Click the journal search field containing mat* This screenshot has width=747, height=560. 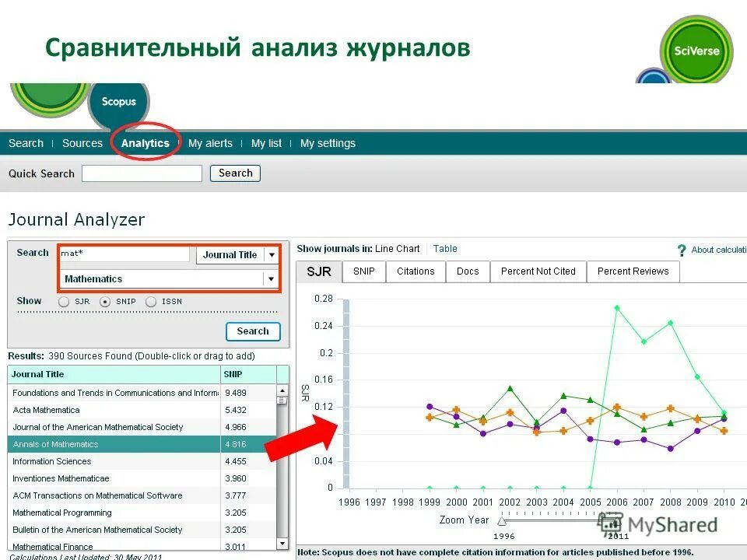pyautogui.click(x=124, y=254)
